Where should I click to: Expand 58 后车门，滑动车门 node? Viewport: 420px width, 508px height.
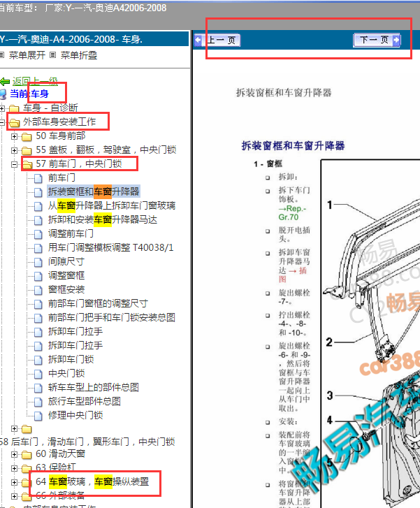14,429
